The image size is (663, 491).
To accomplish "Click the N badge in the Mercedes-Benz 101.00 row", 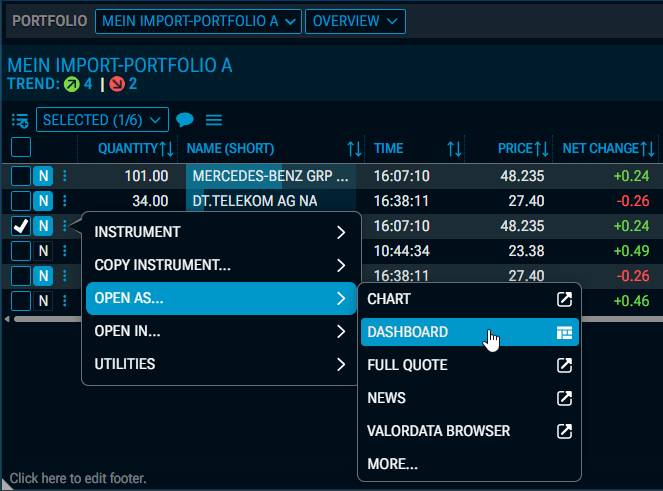I will 43,176.
